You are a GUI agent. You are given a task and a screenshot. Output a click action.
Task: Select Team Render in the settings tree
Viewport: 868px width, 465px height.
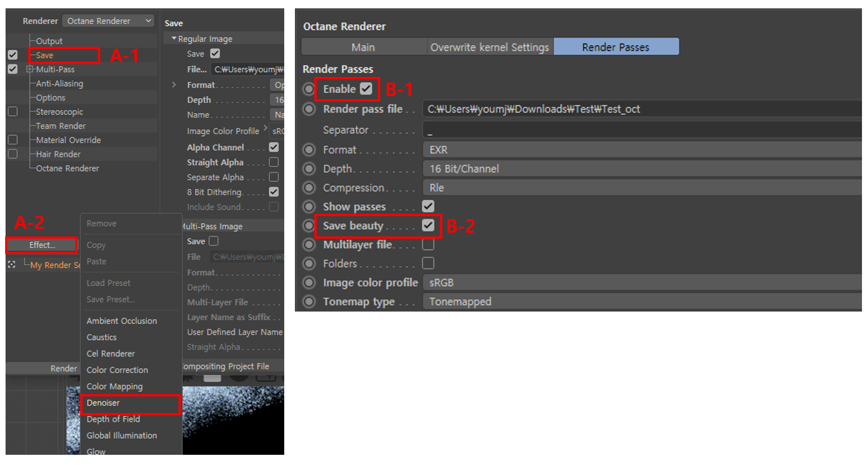click(x=61, y=126)
